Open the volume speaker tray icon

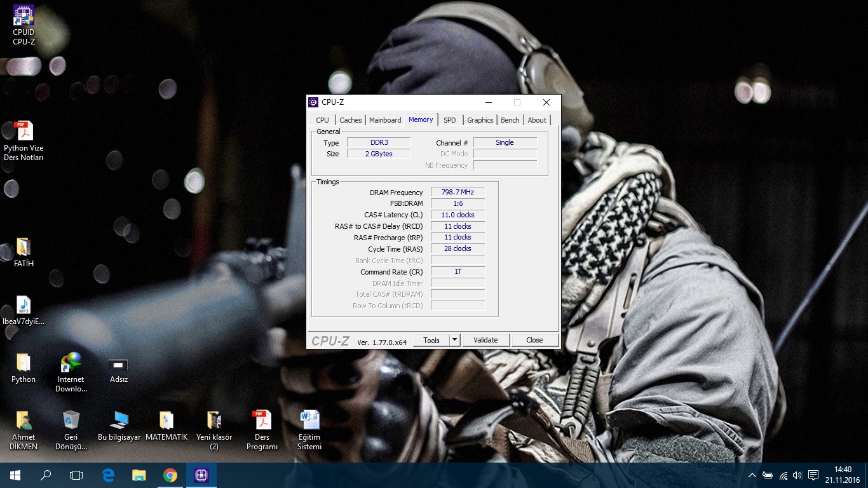(797, 475)
